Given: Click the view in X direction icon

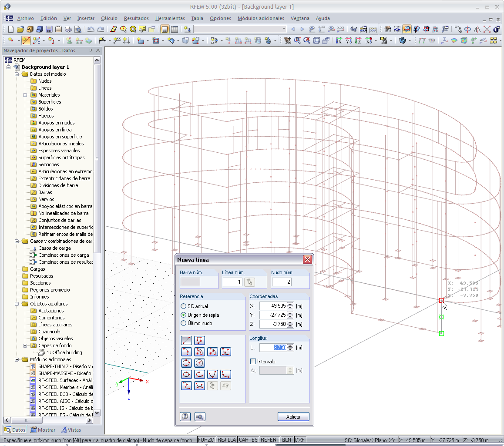Looking at the screenshot, I should [x=339, y=40].
